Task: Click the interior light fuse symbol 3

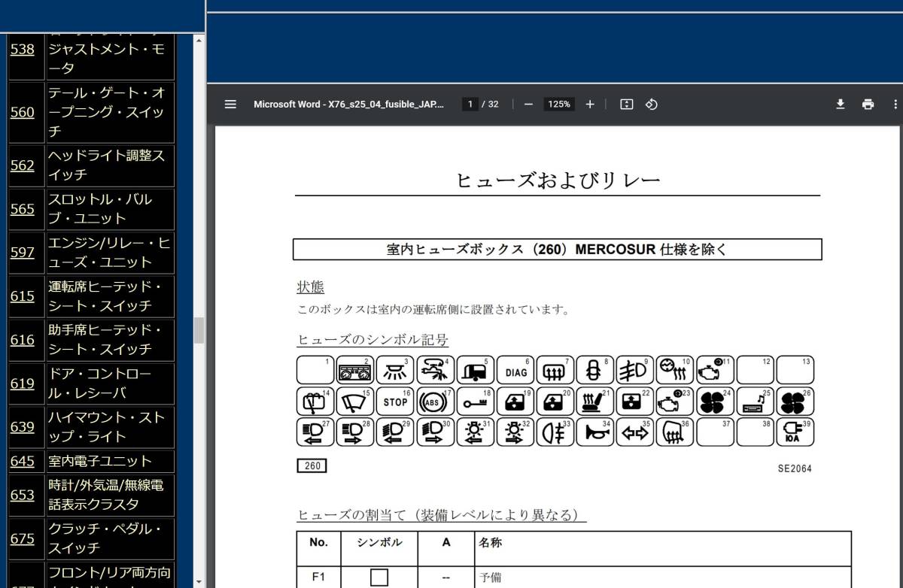Action: click(x=396, y=370)
